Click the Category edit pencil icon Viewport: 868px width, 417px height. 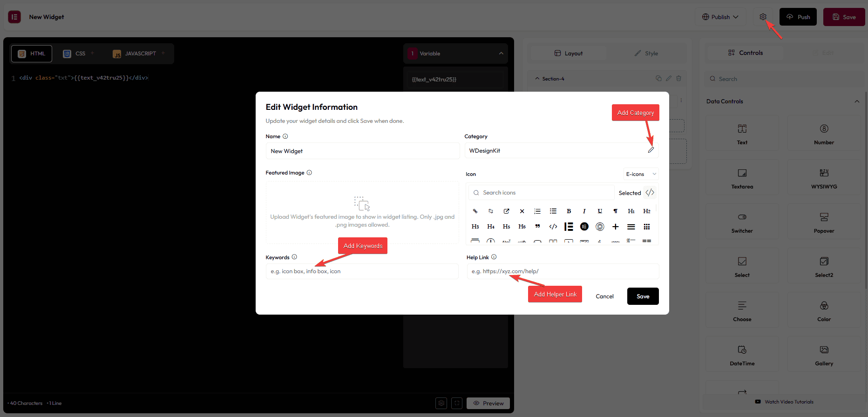tap(651, 150)
